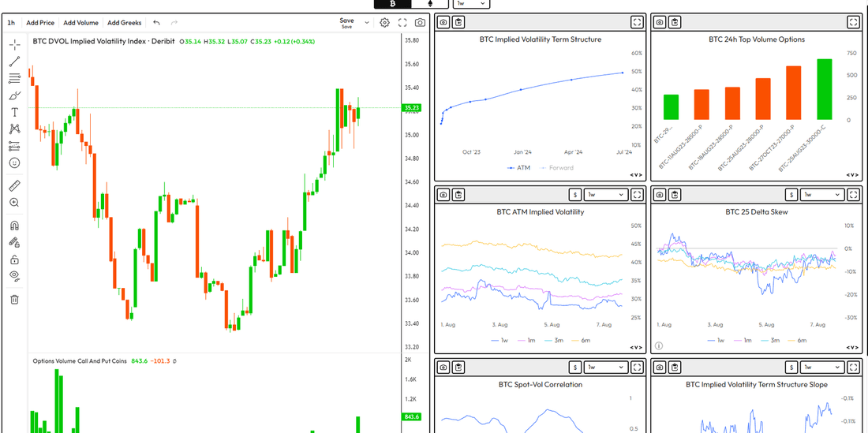
Task: Open the 1w dropdown in 25 Delta Skew
Action: point(822,195)
